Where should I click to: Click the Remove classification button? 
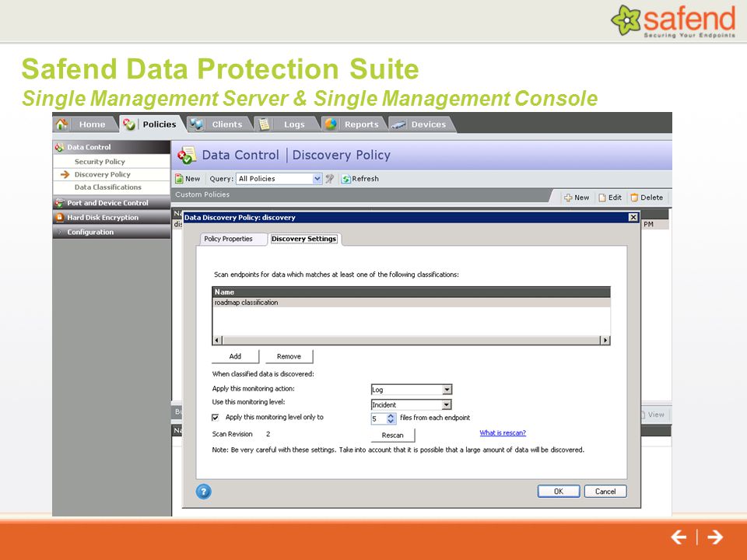[289, 356]
